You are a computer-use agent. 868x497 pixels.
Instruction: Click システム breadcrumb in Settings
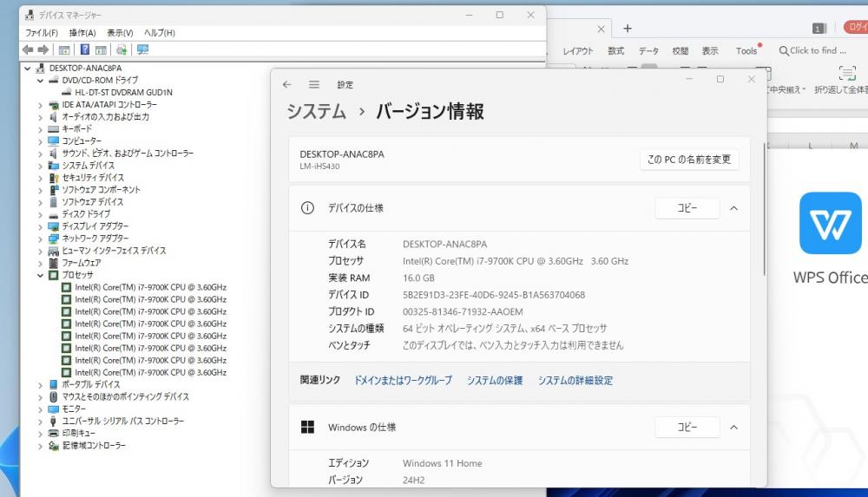(317, 111)
